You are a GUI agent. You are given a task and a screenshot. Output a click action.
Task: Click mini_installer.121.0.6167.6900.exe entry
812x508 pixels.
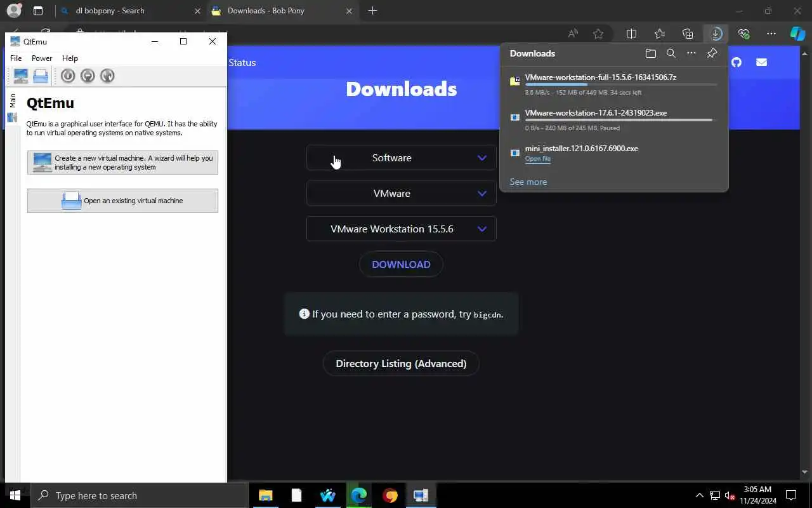(x=614, y=153)
